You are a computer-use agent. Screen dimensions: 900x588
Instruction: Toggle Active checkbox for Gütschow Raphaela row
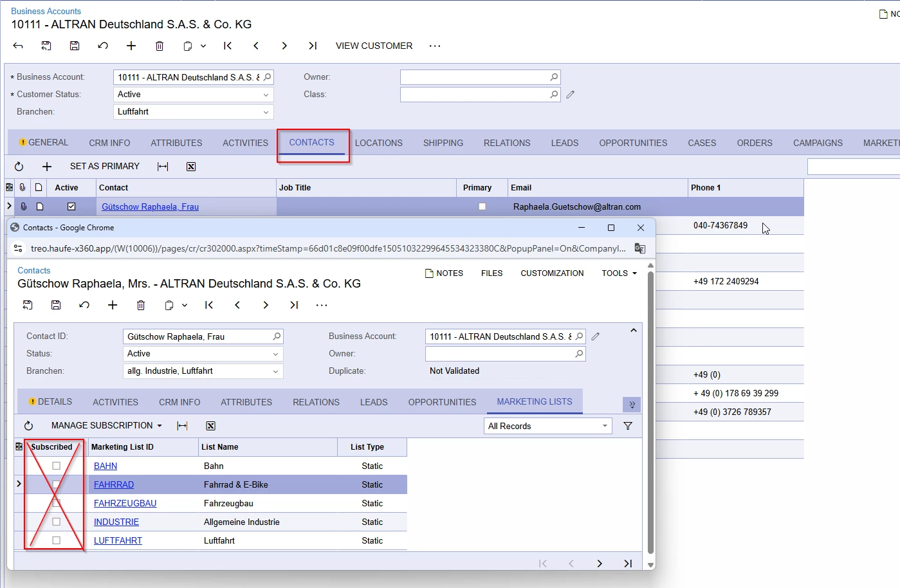(x=71, y=207)
